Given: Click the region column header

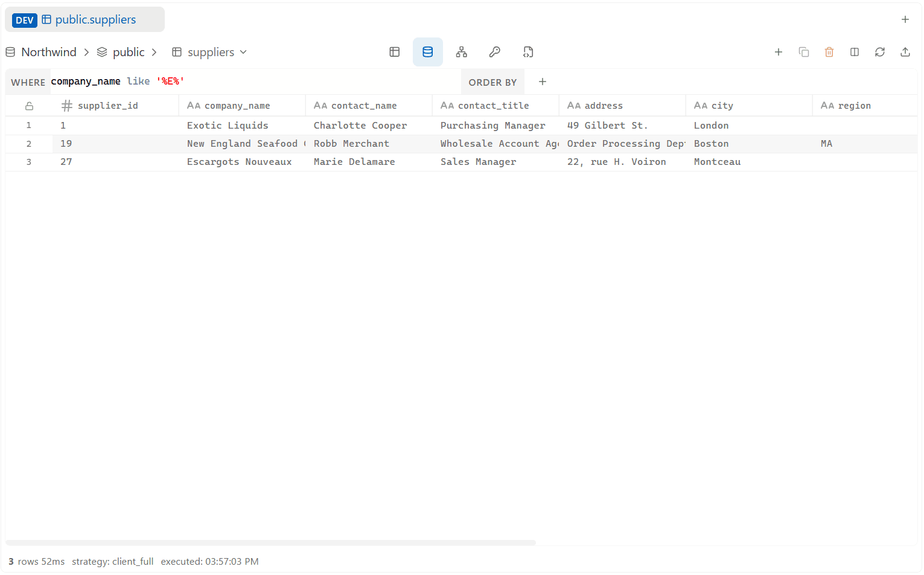Looking at the screenshot, I should coord(865,106).
